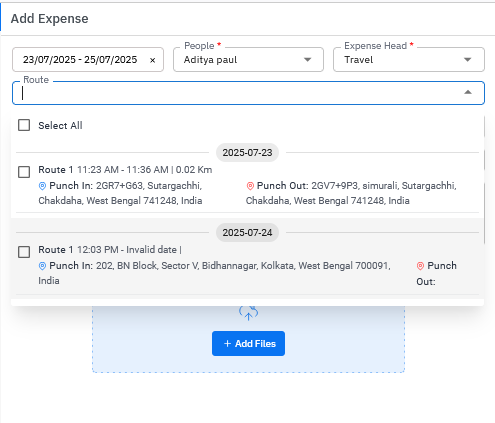Collapse the Route dropdown with the up arrow
The width and height of the screenshot is (495, 423).
[x=468, y=92]
